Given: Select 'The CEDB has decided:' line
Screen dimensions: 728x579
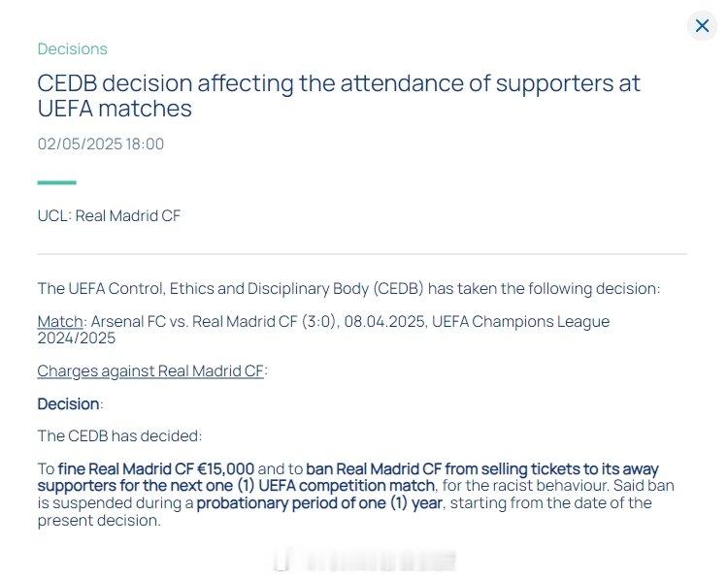Looking at the screenshot, I should pyautogui.click(x=119, y=436).
